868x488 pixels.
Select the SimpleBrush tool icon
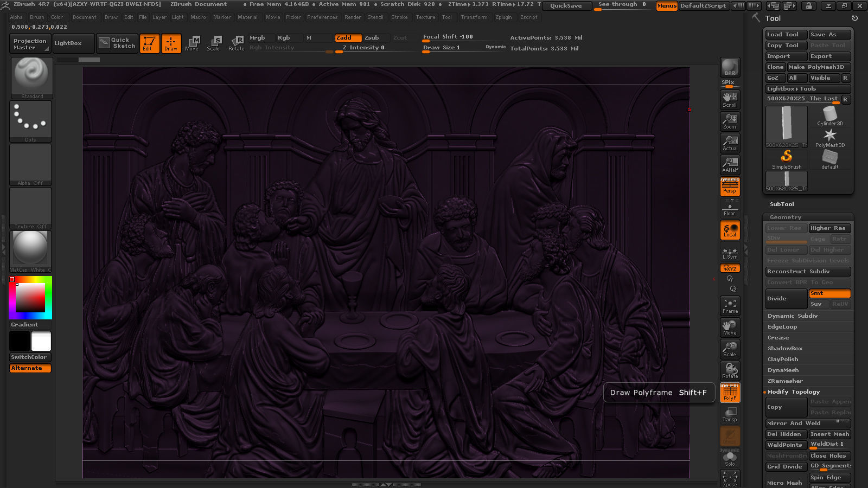[x=787, y=159]
